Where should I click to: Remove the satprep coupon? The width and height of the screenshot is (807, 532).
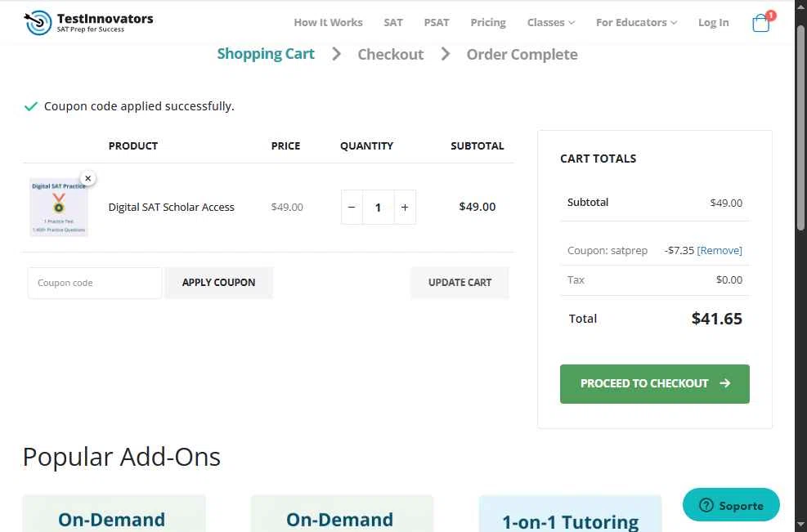point(720,251)
